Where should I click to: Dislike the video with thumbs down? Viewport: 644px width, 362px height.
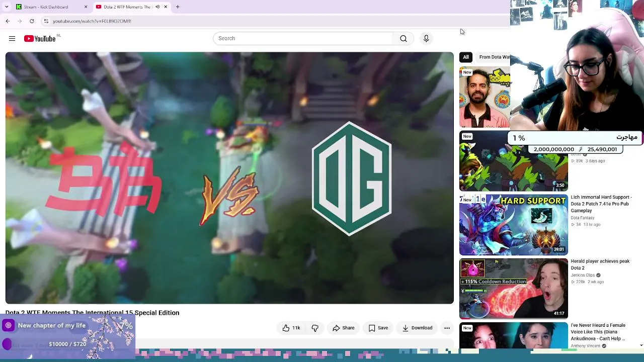coord(315,328)
